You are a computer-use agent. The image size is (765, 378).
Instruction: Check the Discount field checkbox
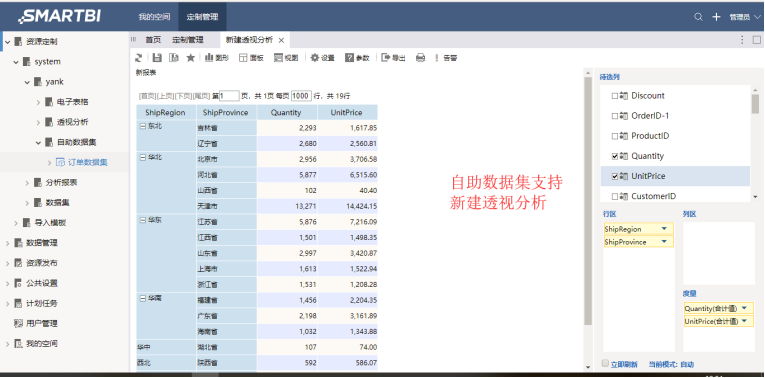(615, 96)
